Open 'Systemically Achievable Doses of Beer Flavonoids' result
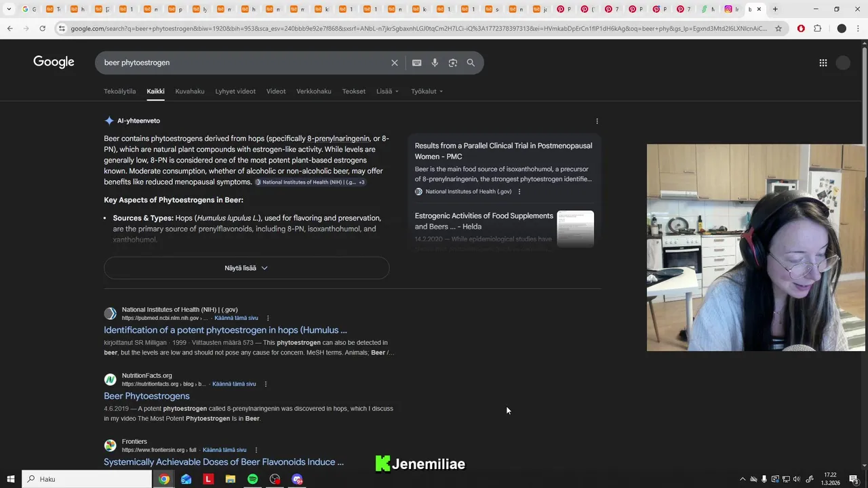The width and height of the screenshot is (868, 488). pyautogui.click(x=224, y=462)
